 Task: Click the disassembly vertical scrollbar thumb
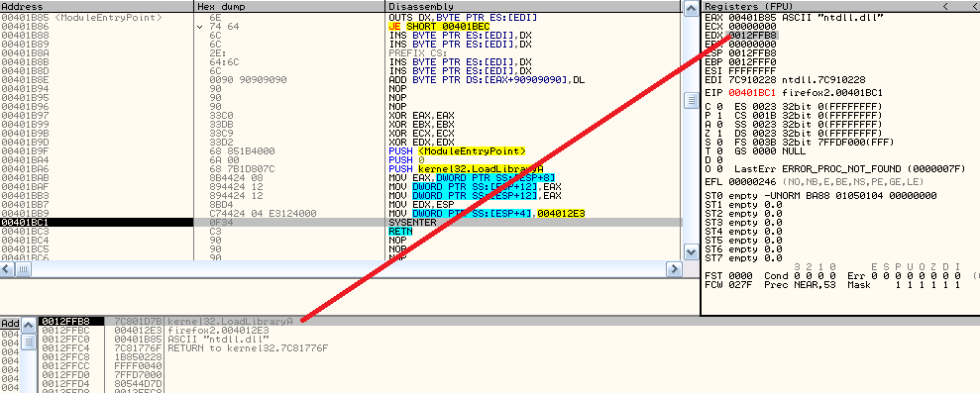coord(691,100)
